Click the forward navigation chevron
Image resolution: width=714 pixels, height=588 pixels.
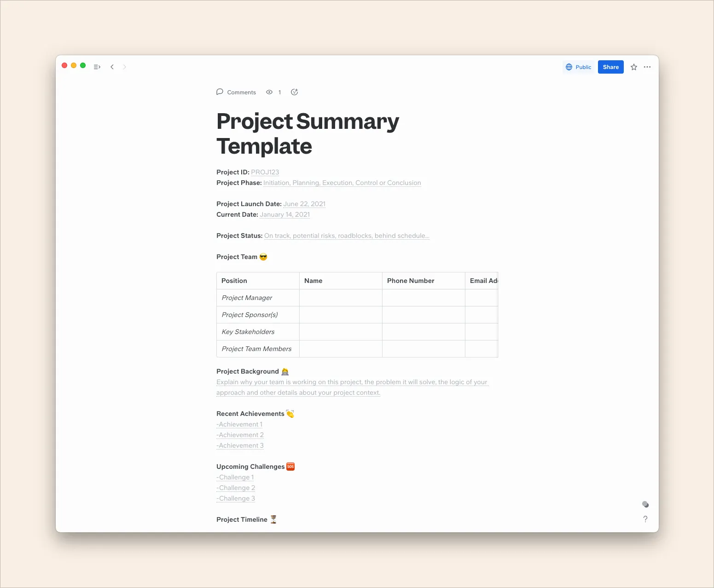click(x=124, y=67)
